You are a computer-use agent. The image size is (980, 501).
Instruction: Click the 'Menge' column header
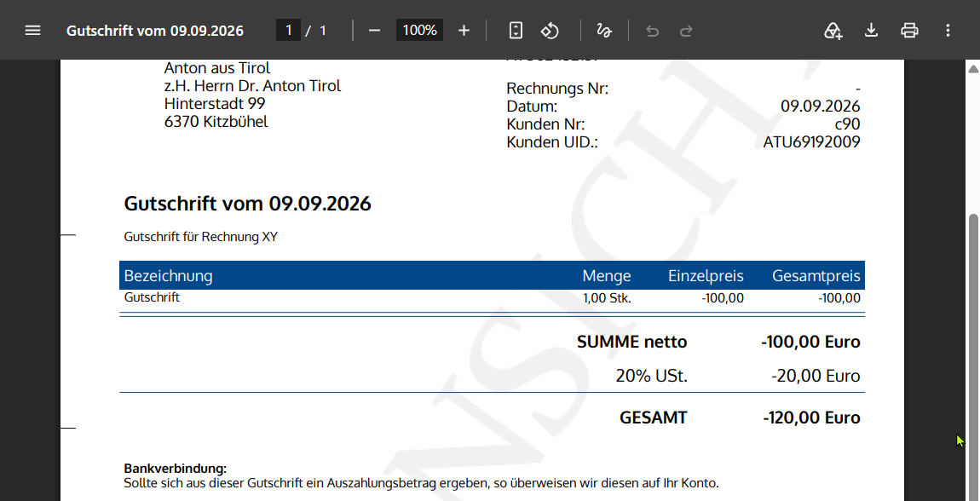click(x=606, y=275)
